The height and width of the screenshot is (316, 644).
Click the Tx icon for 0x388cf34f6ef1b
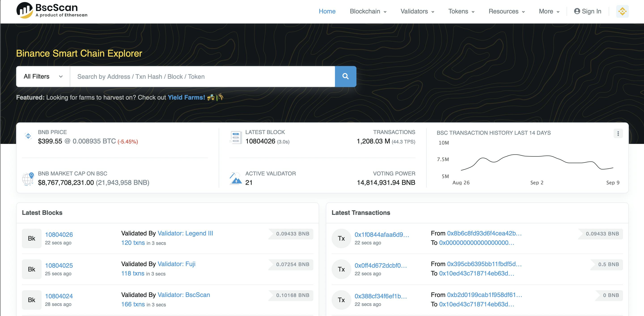point(341,300)
